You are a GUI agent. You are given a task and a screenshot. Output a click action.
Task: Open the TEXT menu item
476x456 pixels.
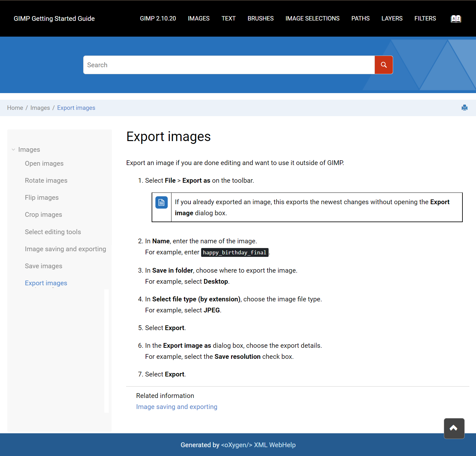(x=229, y=19)
